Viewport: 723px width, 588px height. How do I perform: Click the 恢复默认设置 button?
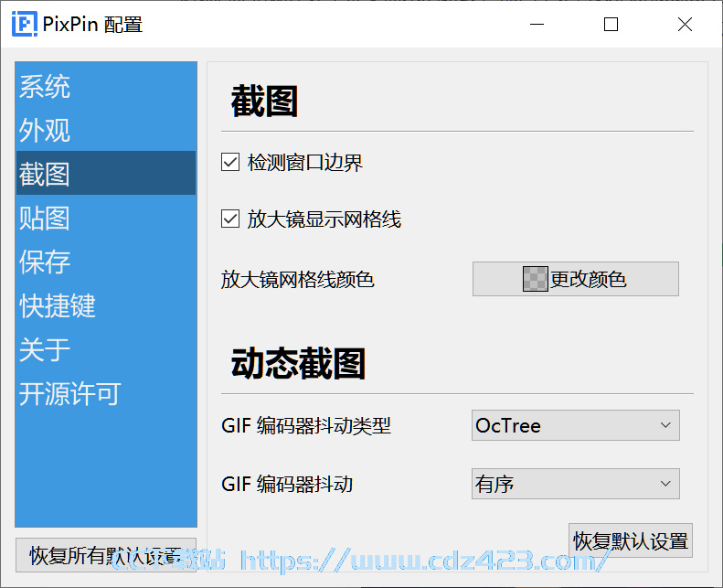(x=631, y=540)
